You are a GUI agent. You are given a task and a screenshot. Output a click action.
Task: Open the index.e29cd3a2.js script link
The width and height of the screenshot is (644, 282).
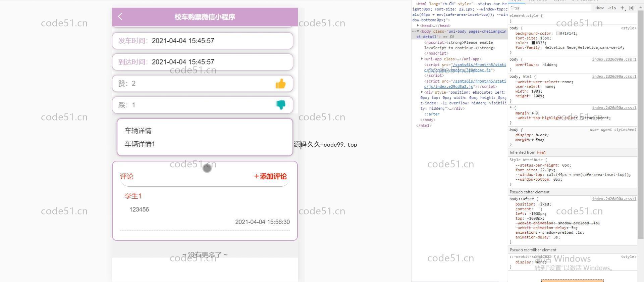(x=465, y=84)
